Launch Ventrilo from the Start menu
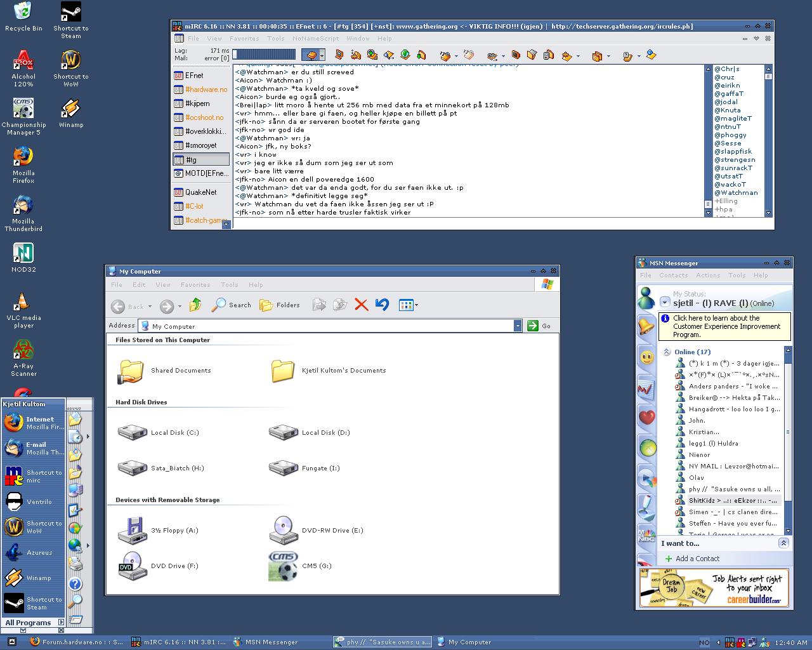Screen dimensions: 812x650 (x=34, y=501)
